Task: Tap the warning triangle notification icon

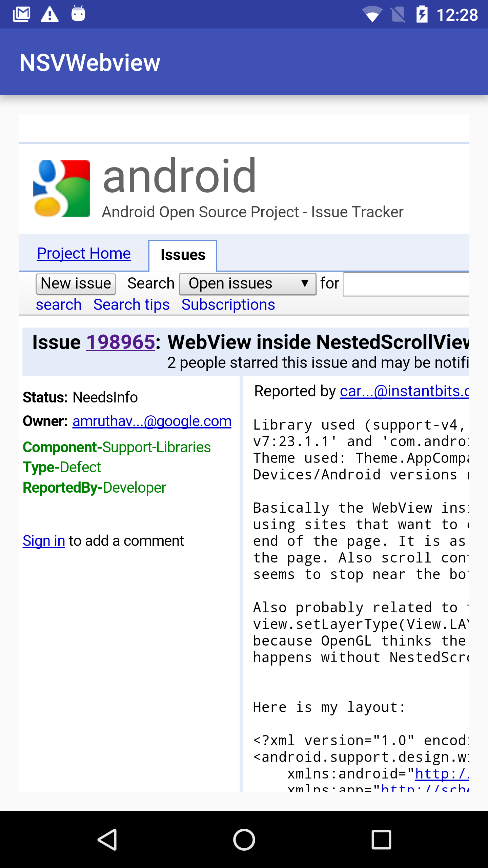Action: point(49,14)
